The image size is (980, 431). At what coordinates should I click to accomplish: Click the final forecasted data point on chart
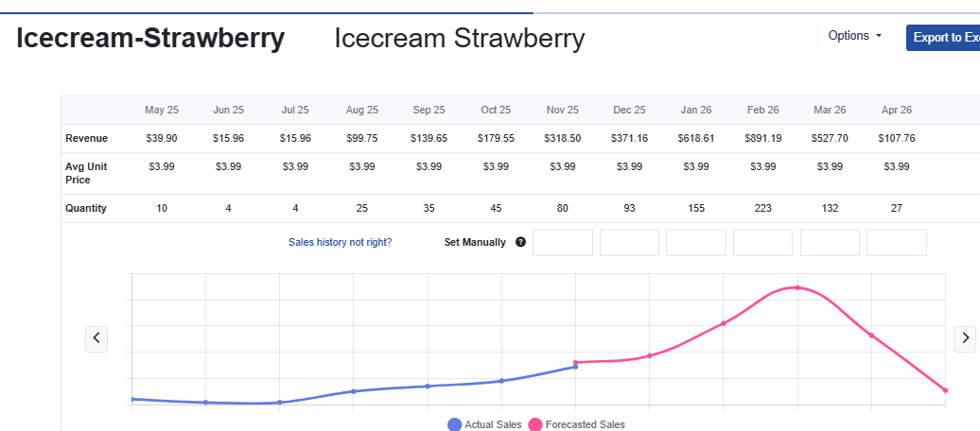945,390
